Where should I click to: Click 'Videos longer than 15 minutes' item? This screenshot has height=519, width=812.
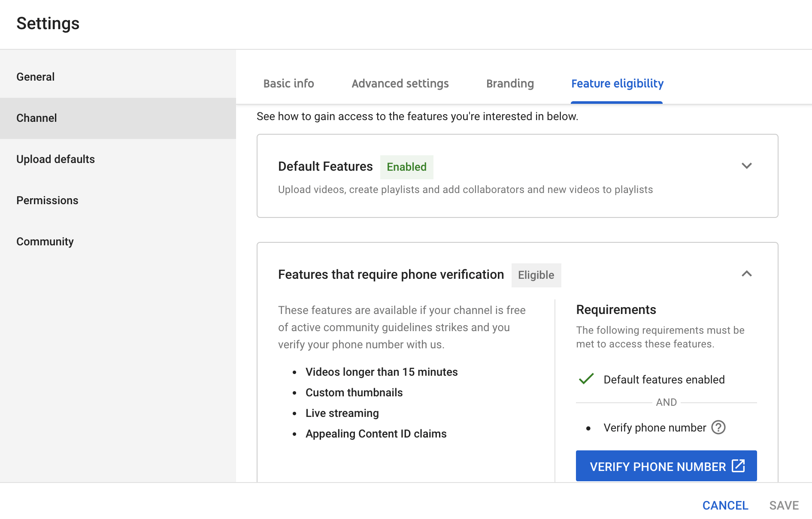coord(382,372)
